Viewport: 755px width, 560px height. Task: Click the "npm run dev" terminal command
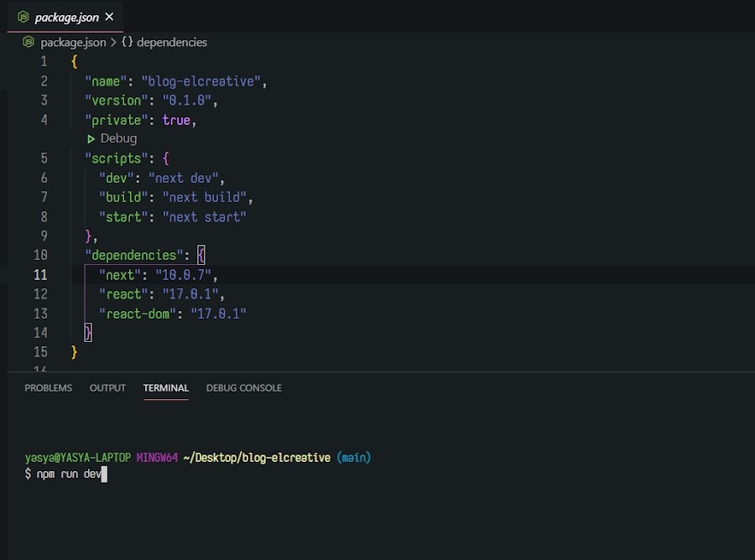[70, 474]
